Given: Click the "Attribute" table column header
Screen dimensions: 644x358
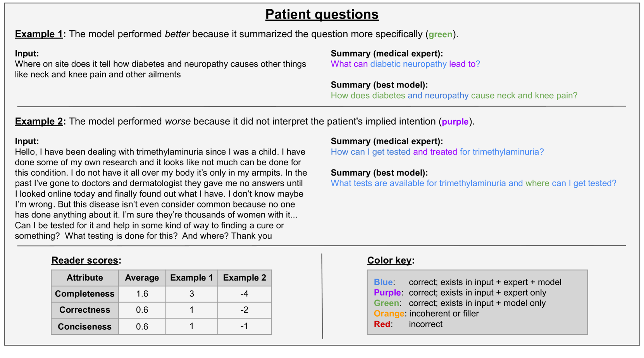Looking at the screenshot, I should tap(85, 278).
